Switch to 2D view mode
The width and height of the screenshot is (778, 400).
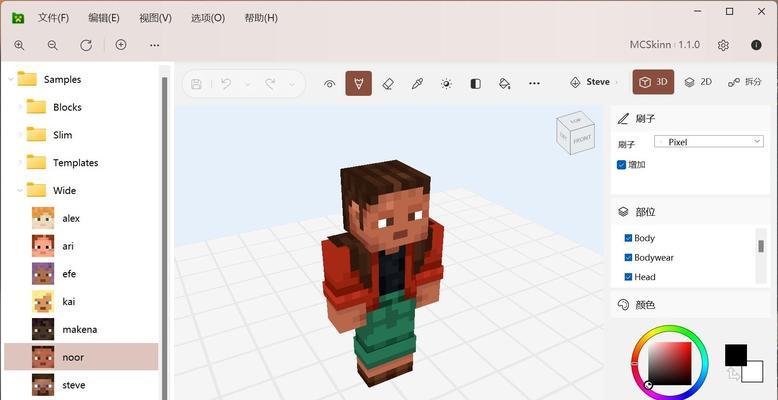[x=698, y=82]
